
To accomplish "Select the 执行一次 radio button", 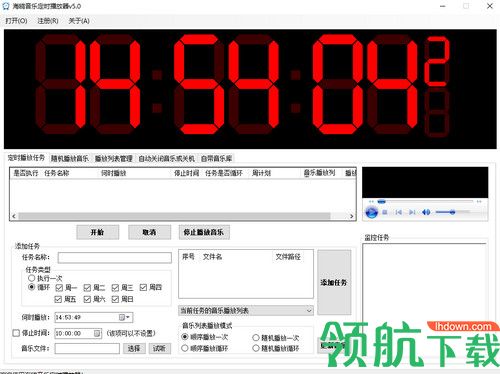I will [32, 278].
